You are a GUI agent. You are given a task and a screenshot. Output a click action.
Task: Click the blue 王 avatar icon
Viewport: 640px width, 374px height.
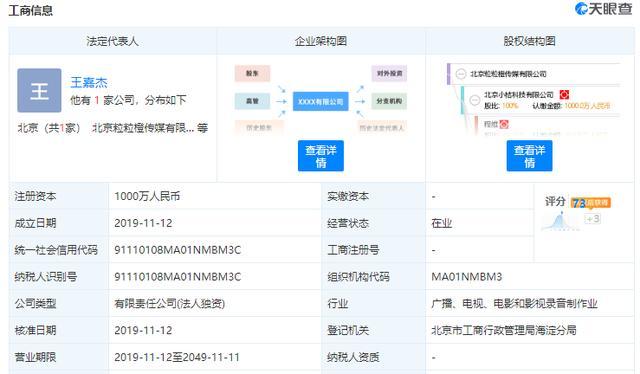(x=39, y=90)
